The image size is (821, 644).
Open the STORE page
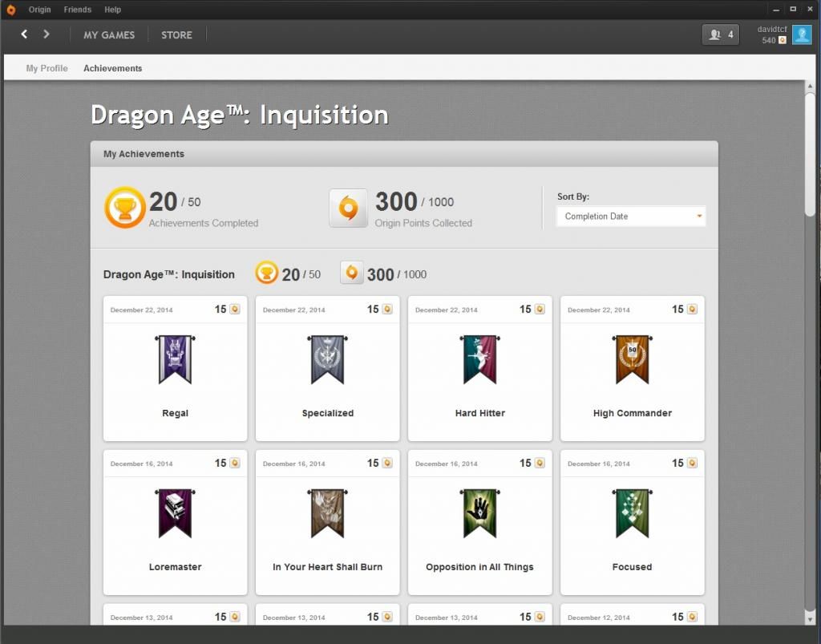[x=176, y=35]
